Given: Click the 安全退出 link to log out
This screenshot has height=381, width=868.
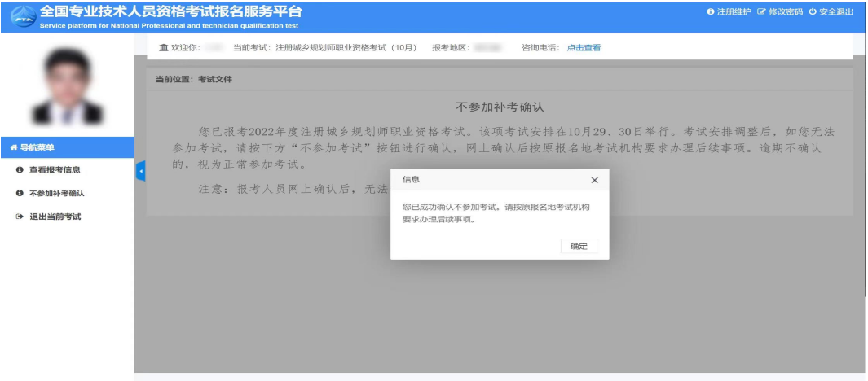Looking at the screenshot, I should (836, 12).
